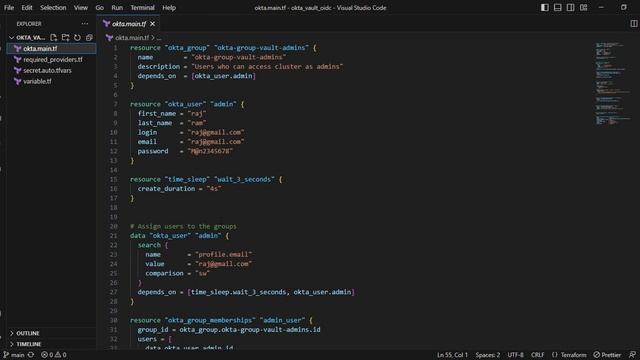The height and width of the screenshot is (360, 640).
Task: Open Customize Layout icon
Action: click(x=584, y=7)
